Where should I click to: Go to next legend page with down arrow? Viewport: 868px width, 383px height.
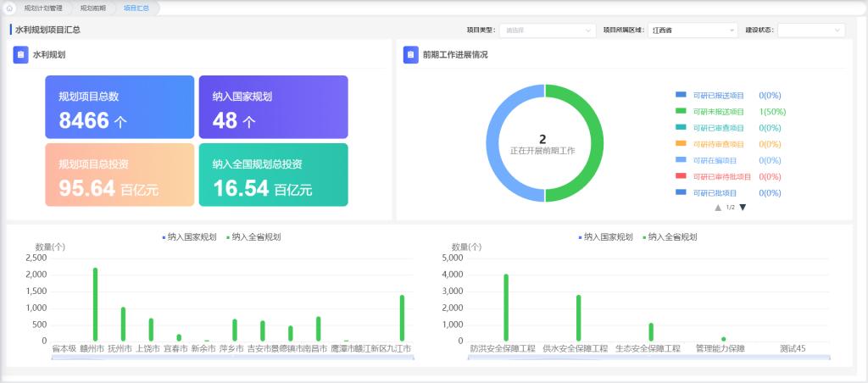click(743, 208)
